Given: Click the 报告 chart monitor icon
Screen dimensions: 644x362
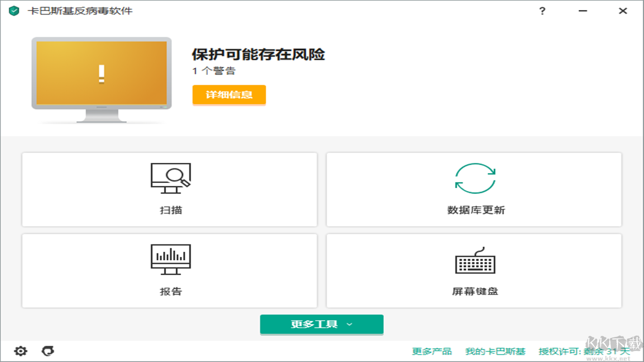Looking at the screenshot, I should (171, 259).
